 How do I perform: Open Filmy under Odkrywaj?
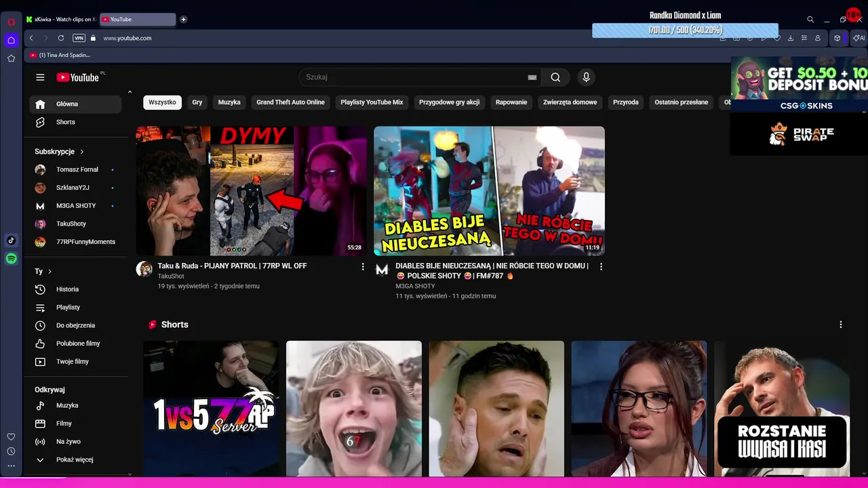[75, 424]
